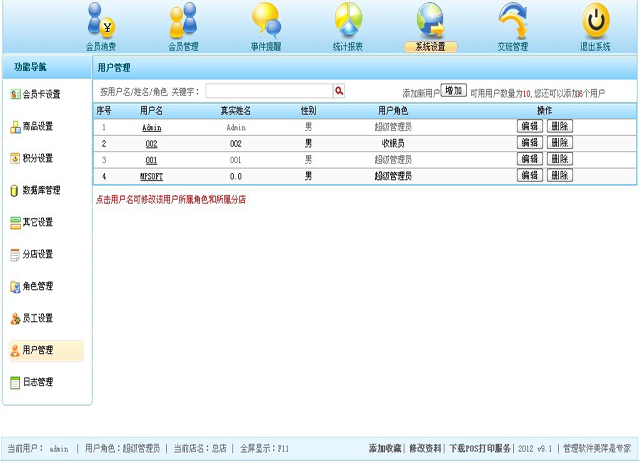The height and width of the screenshot is (461, 640).
Task: Open the 会员消费 top navigation icon
Action: (101, 20)
